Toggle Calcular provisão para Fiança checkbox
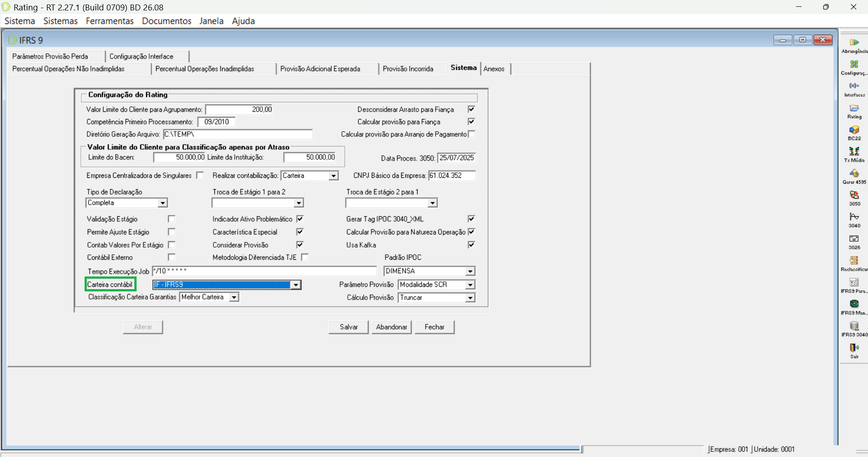The image size is (868, 457). tap(471, 122)
